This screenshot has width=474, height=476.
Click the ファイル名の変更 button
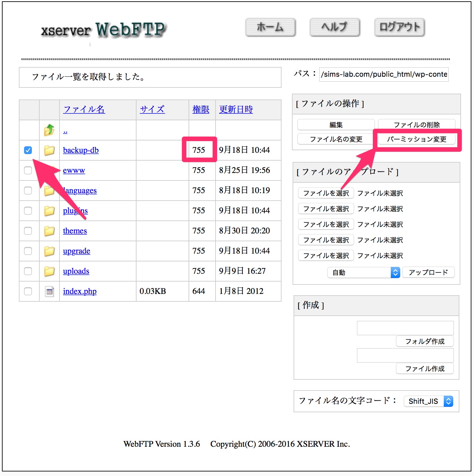coord(336,139)
